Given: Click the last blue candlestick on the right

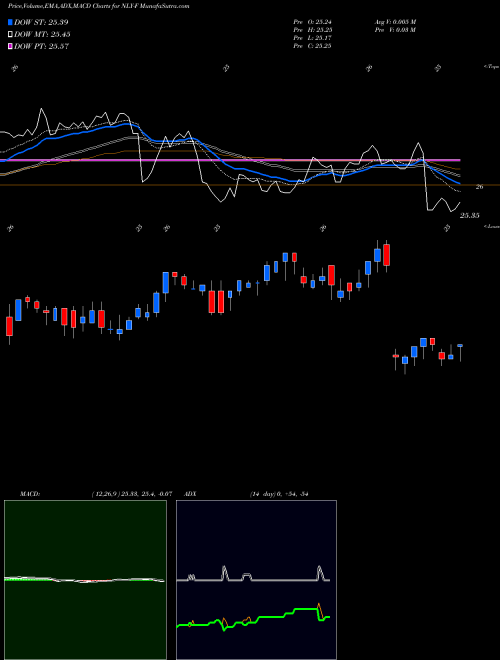Looking at the screenshot, I should click(460, 346).
